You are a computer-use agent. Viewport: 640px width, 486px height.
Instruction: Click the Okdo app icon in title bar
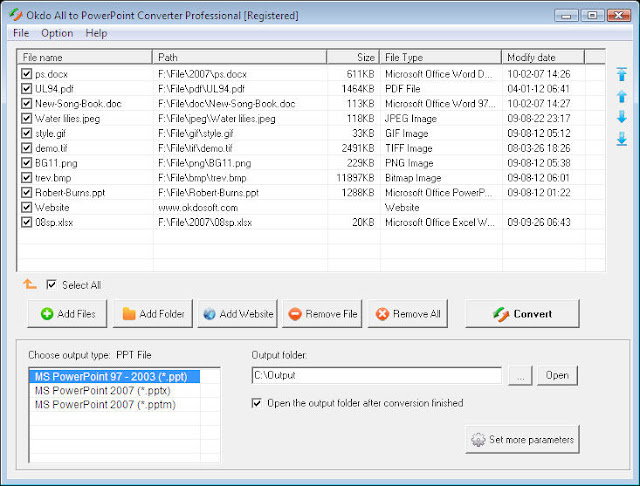16,15
